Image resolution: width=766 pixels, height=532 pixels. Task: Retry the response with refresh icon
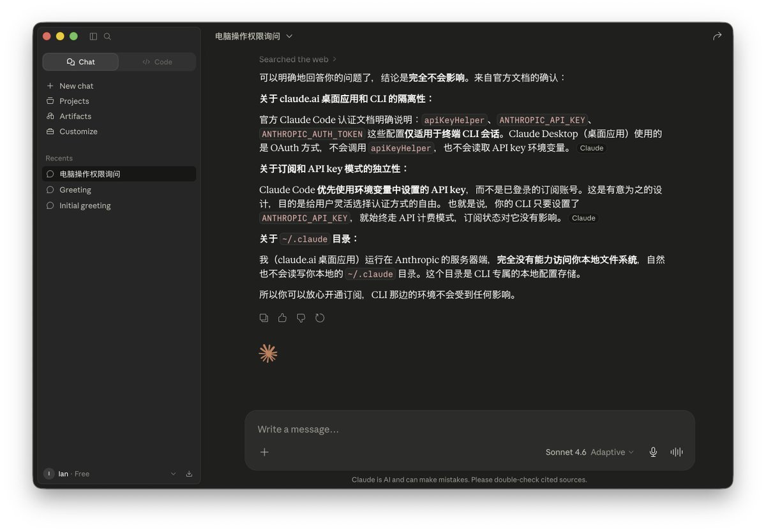[320, 318]
